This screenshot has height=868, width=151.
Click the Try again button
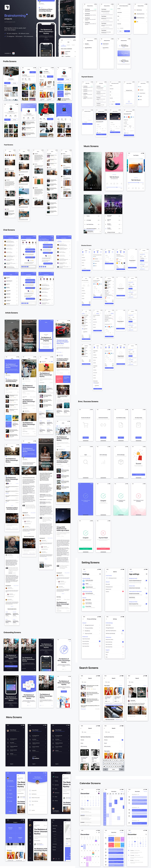[x=103, y=437]
